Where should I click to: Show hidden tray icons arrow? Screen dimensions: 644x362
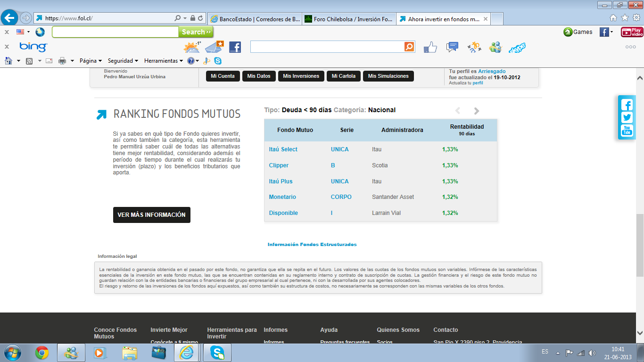point(558,353)
